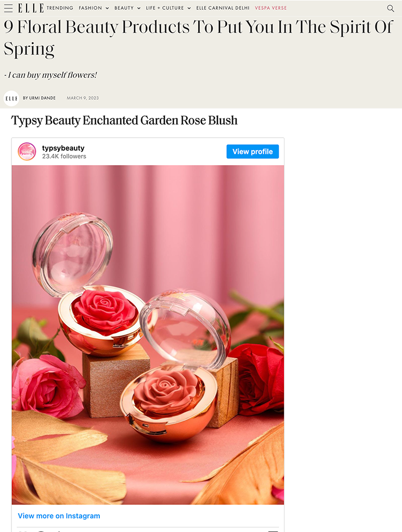Click the typsybeauty profile avatar
This screenshot has height=532, width=402.
pos(27,151)
